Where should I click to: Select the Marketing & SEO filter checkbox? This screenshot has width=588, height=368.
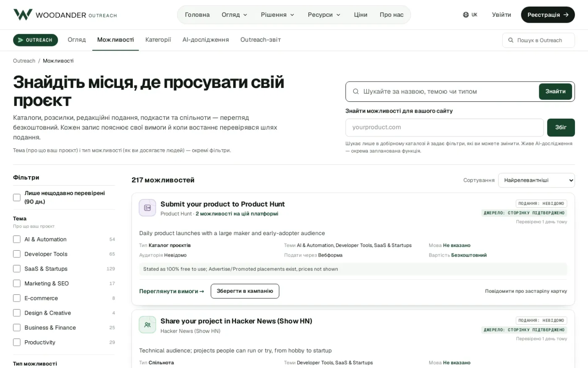click(x=17, y=283)
